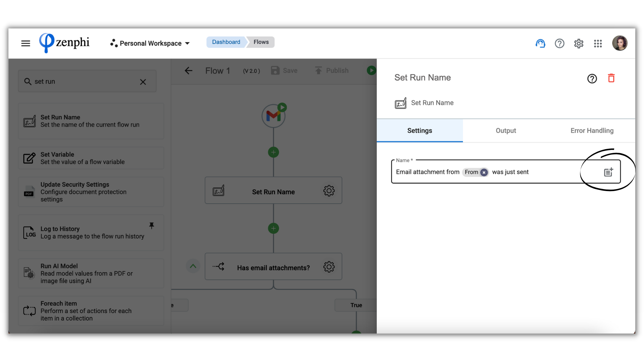Open the Error Handling tab
Image resolution: width=644 pixels, height=362 pixels.
pos(592,131)
